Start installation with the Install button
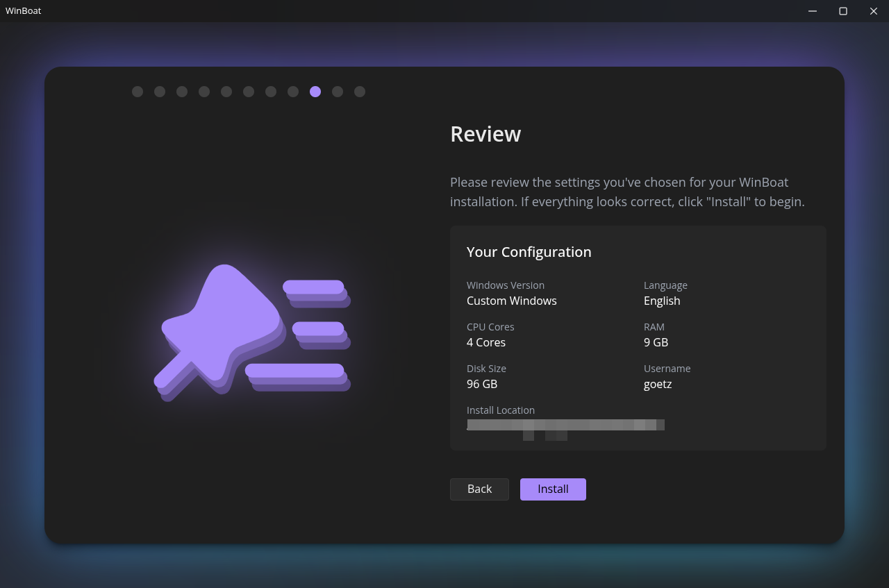The image size is (889, 588). pos(553,489)
